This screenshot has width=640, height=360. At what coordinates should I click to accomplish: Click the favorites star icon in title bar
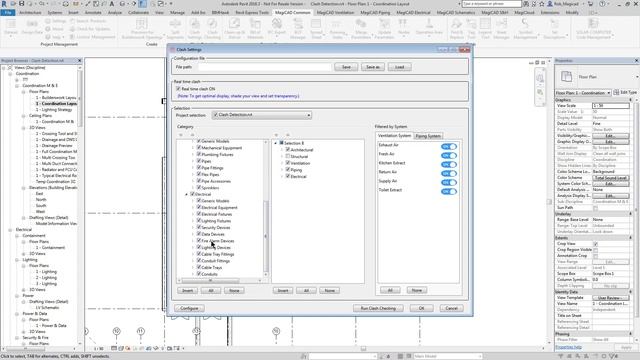pyautogui.click(x=542, y=4)
